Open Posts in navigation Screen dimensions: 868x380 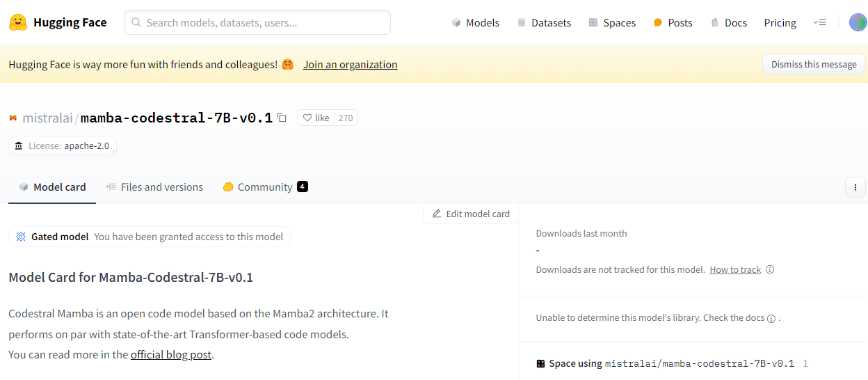(x=673, y=22)
